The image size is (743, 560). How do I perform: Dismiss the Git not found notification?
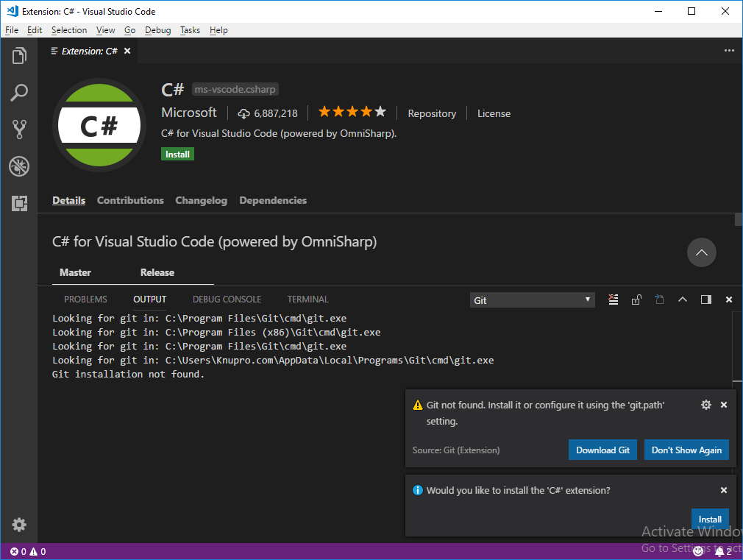point(724,405)
